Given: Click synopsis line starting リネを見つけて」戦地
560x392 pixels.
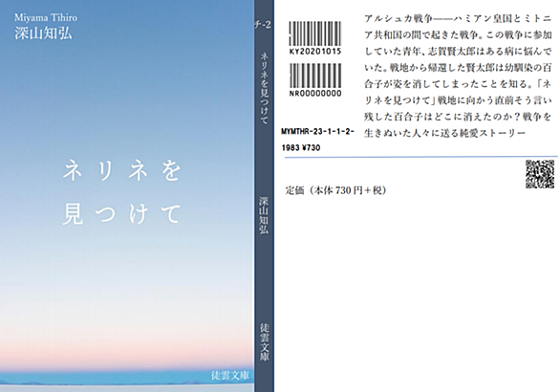Looking at the screenshot, I should point(458,100).
